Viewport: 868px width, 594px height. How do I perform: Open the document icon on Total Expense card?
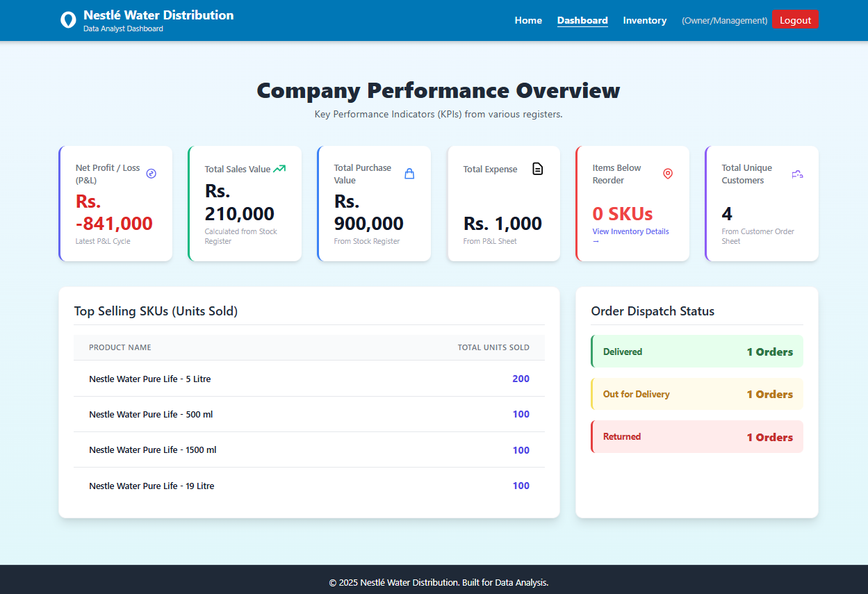pyautogui.click(x=537, y=168)
